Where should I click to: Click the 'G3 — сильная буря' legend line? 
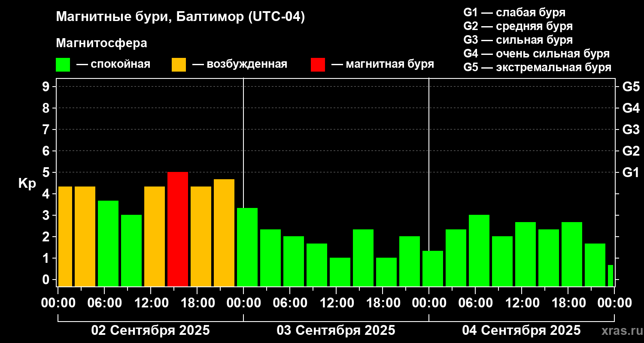point(518,40)
